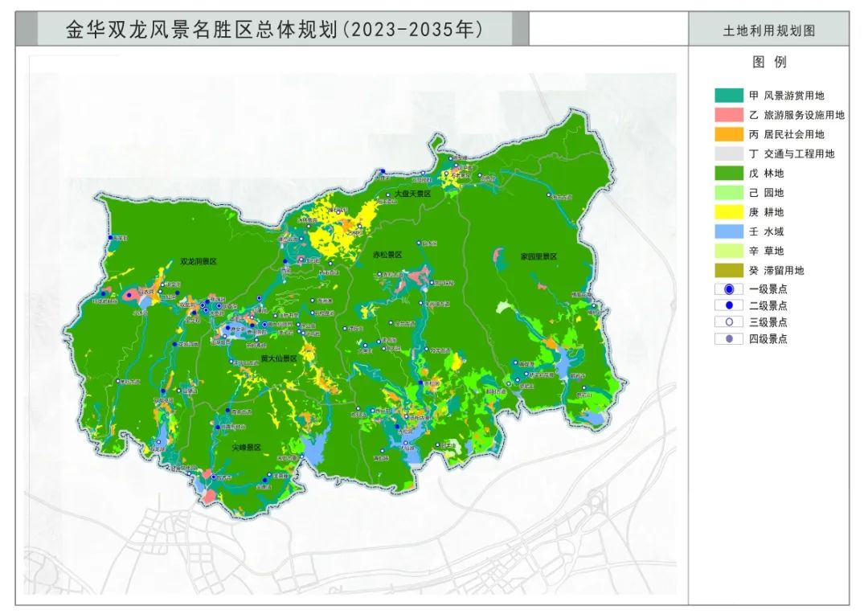Click the 图例 legend heading
Image resolution: width=868 pixels, height=614 pixels.
pyautogui.click(x=769, y=62)
